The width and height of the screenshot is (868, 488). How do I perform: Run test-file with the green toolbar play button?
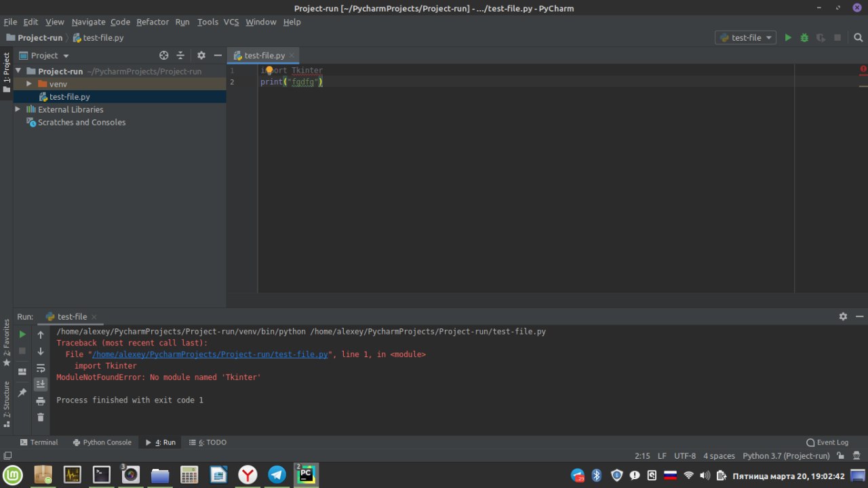(787, 38)
